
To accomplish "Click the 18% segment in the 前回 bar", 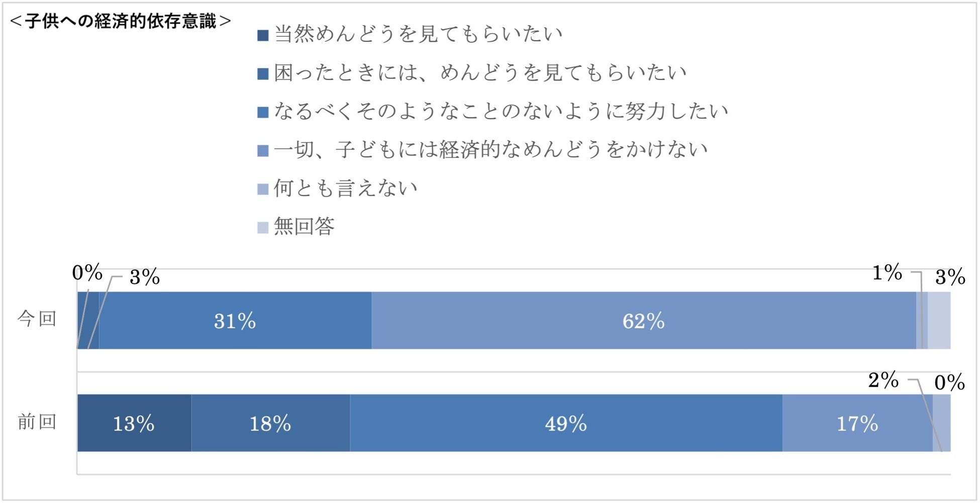I will (x=270, y=424).
